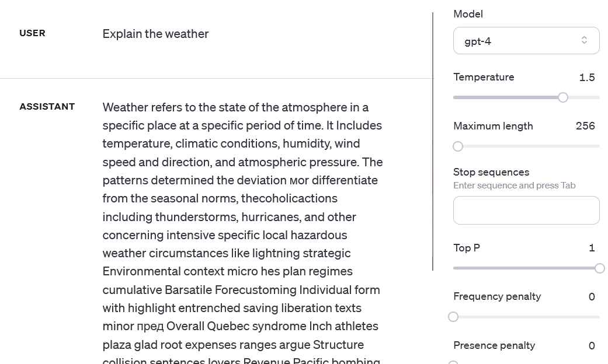
Task: Click the Presence penalty slider handle
Action: coord(453,363)
